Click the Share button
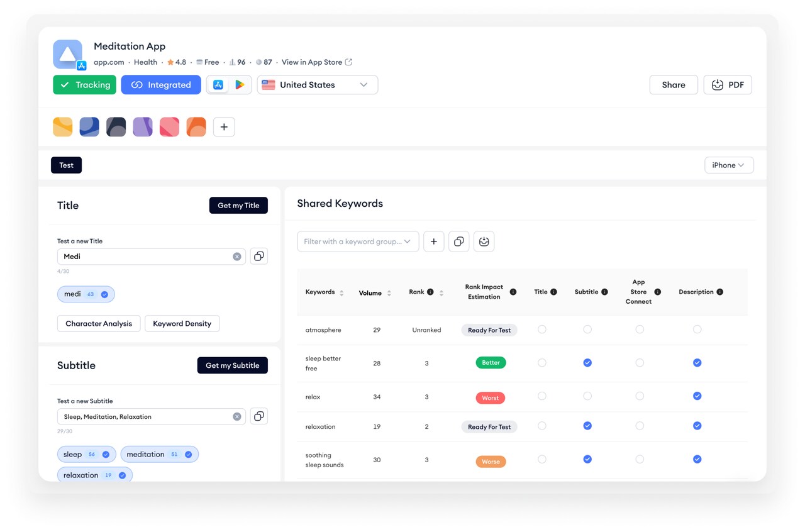805x532 pixels. pyautogui.click(x=674, y=85)
